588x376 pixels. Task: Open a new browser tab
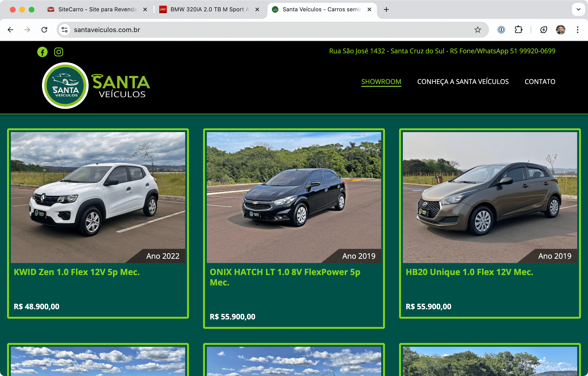coord(386,9)
